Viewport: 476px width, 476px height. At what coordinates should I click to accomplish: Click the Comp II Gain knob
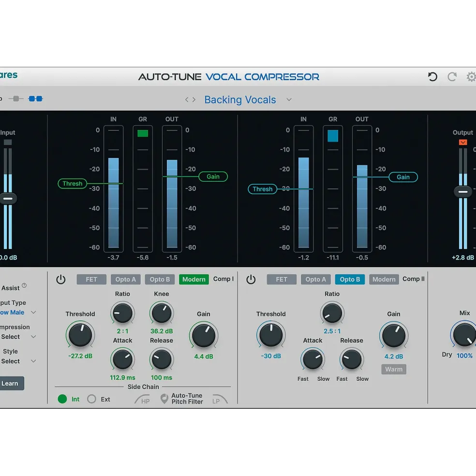[x=394, y=335]
